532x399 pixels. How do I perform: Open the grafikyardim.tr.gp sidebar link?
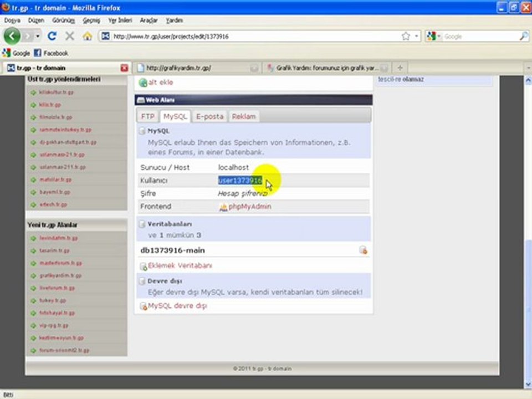[x=60, y=276]
